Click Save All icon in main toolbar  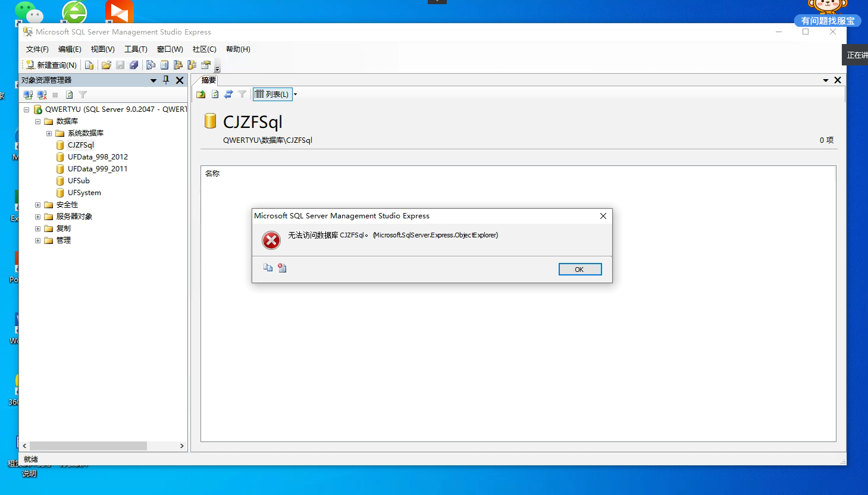pyautogui.click(x=134, y=65)
